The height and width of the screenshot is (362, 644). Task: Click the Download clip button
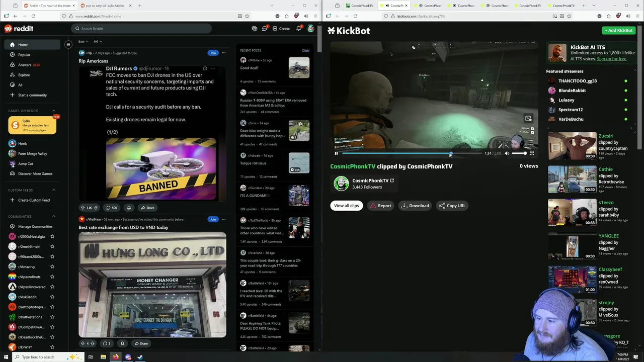tap(415, 206)
